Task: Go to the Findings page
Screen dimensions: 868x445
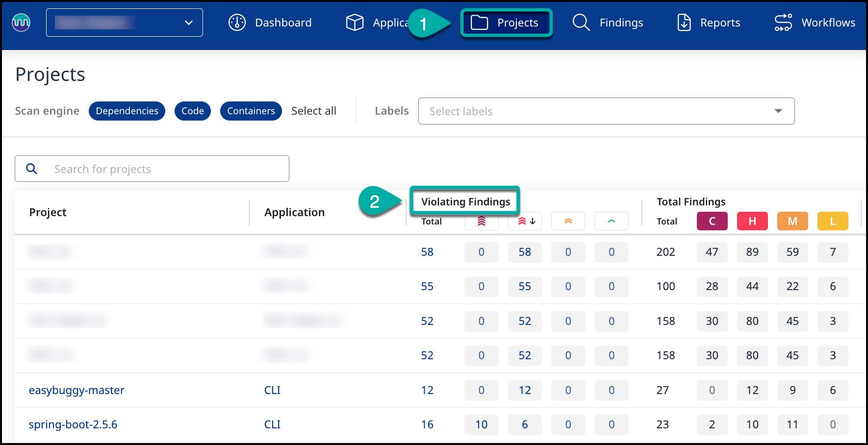Action: [608, 23]
